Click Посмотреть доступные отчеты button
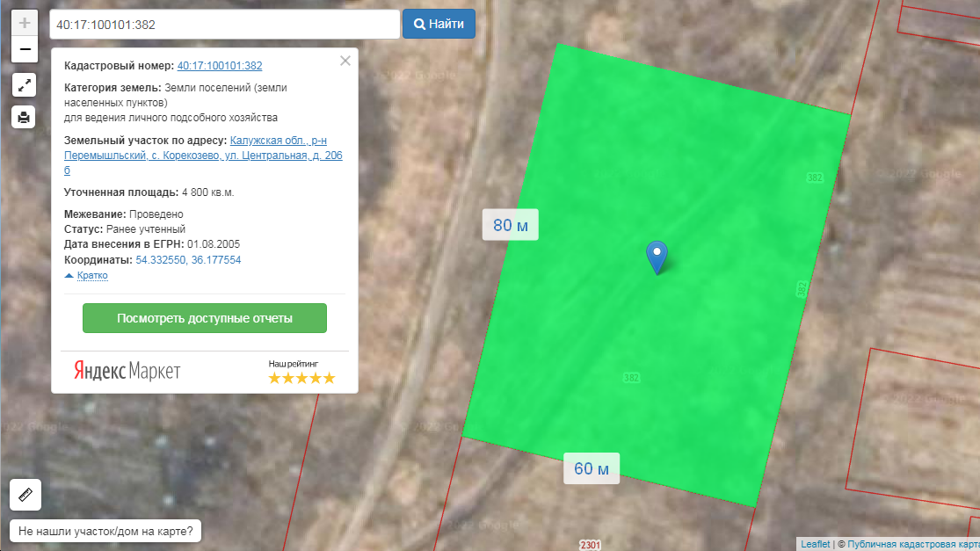Screen dimensions: 980x551 click(x=204, y=318)
